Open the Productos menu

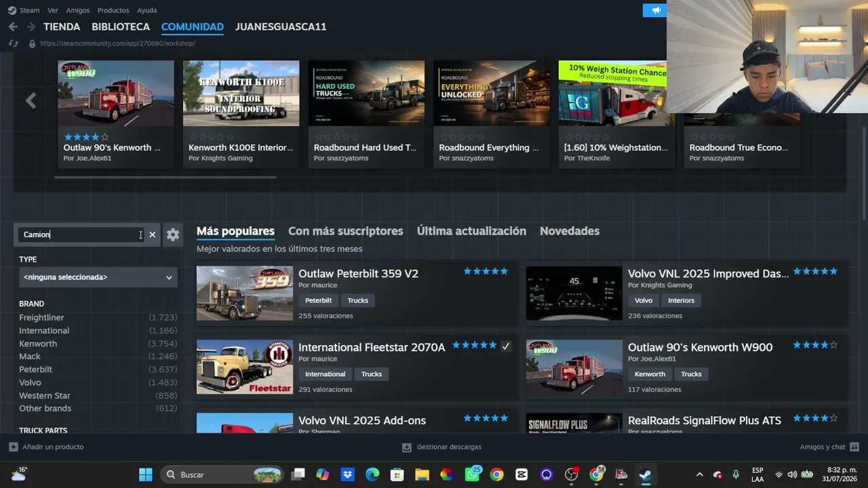click(113, 10)
